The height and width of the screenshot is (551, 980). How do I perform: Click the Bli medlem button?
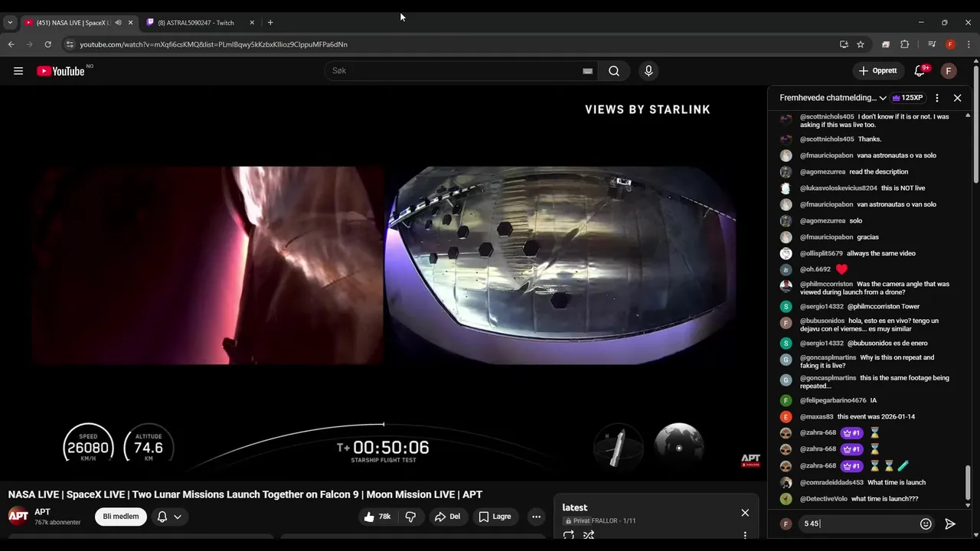click(x=121, y=517)
